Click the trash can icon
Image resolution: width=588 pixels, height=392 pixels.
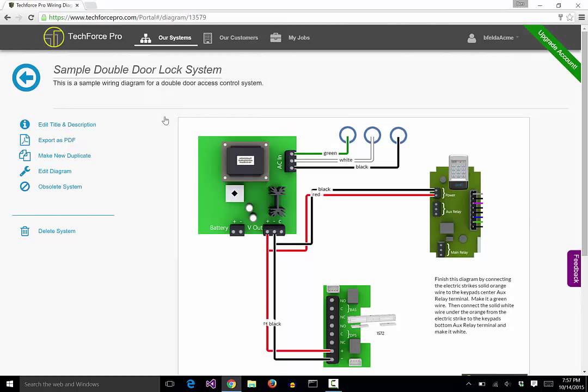pyautogui.click(x=24, y=231)
